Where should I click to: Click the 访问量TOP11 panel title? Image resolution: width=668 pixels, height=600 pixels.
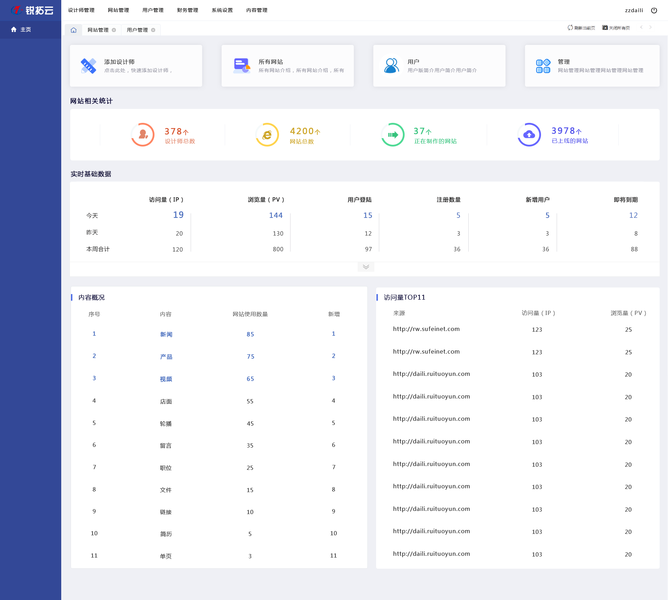(404, 297)
